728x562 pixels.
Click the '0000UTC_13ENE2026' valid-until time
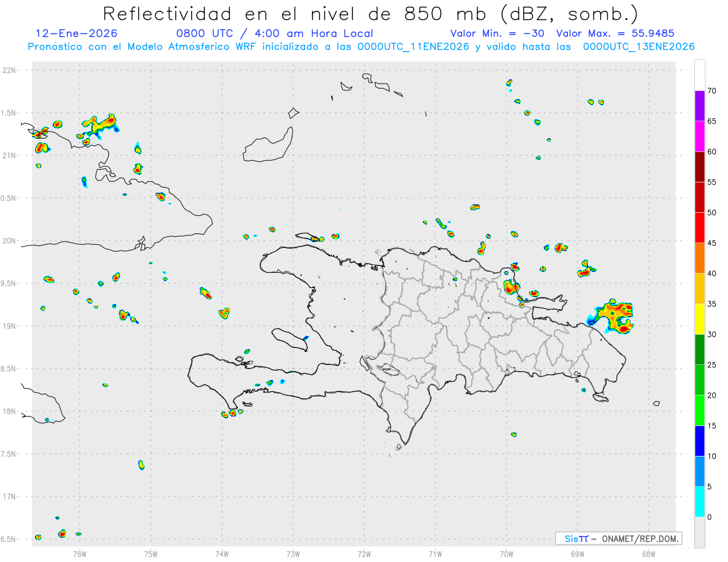click(x=639, y=47)
